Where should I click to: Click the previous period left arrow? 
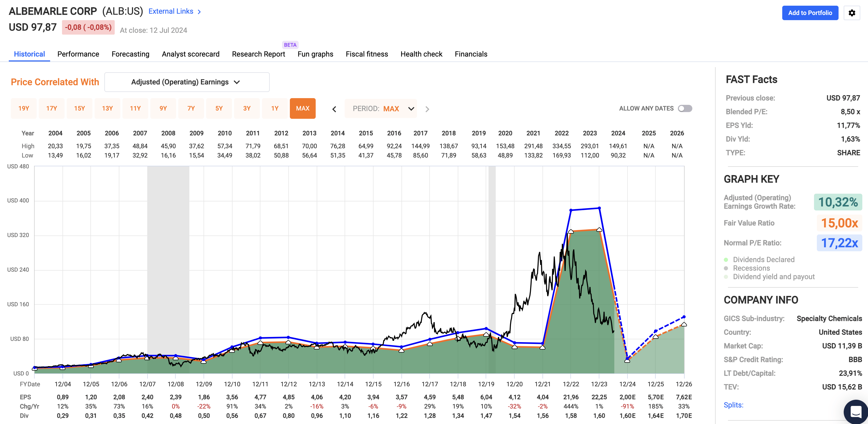click(x=334, y=109)
